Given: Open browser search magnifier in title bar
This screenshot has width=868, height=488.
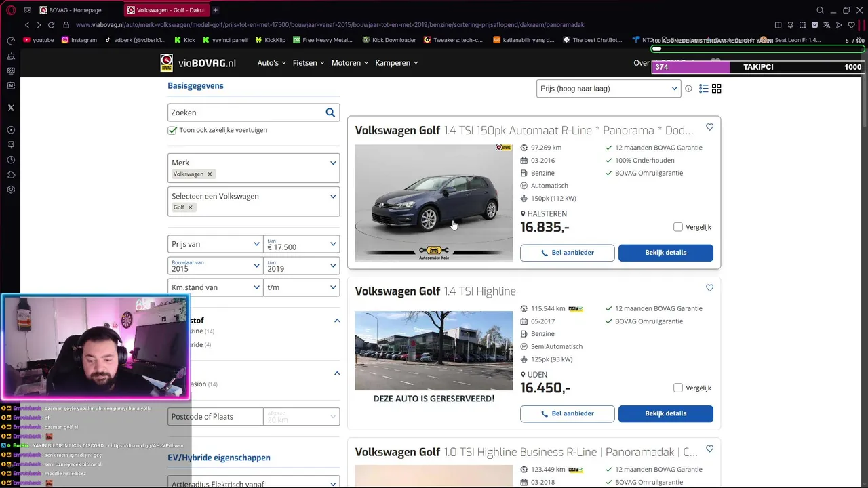Looking at the screenshot, I should [820, 10].
